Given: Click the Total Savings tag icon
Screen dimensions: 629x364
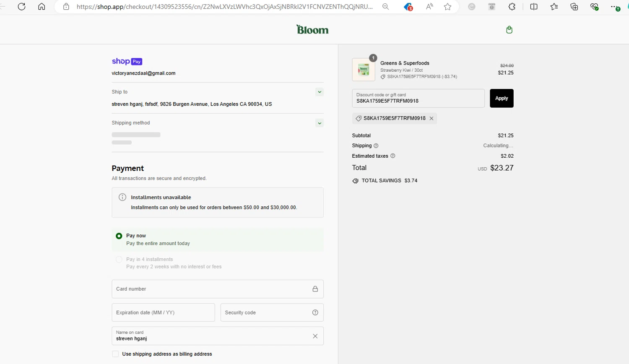Looking at the screenshot, I should coord(356,181).
